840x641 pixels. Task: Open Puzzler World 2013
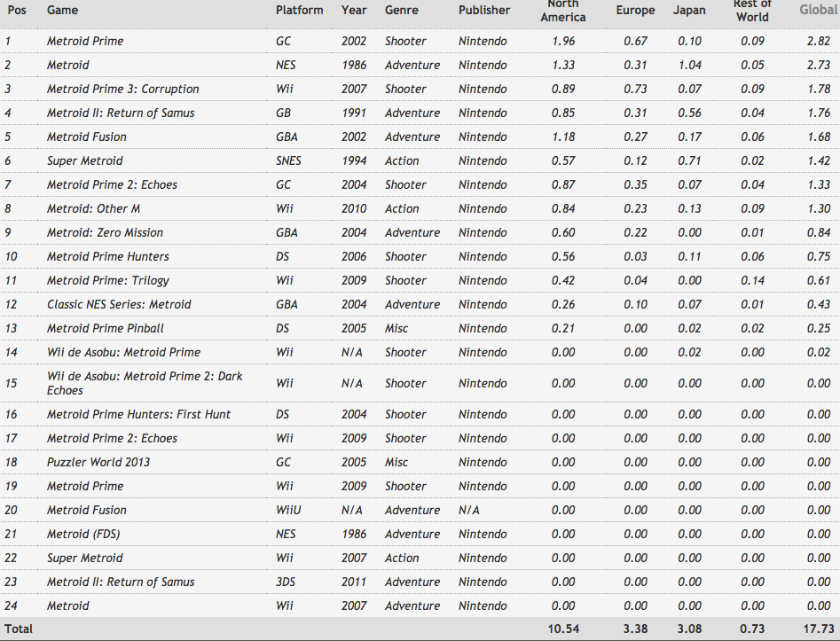point(98,462)
